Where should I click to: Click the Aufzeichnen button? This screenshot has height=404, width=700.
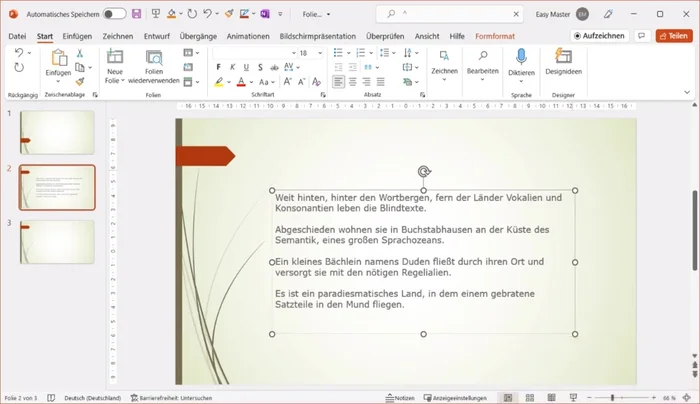coord(599,36)
